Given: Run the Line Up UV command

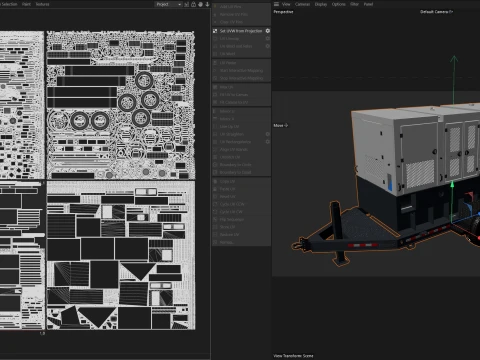Looking at the screenshot, I should coord(241,127).
